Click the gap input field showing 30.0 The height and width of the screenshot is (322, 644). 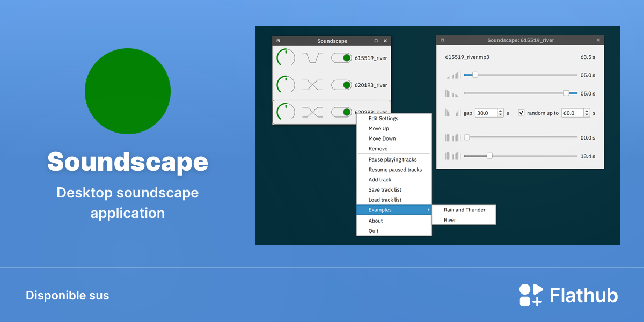coord(486,113)
